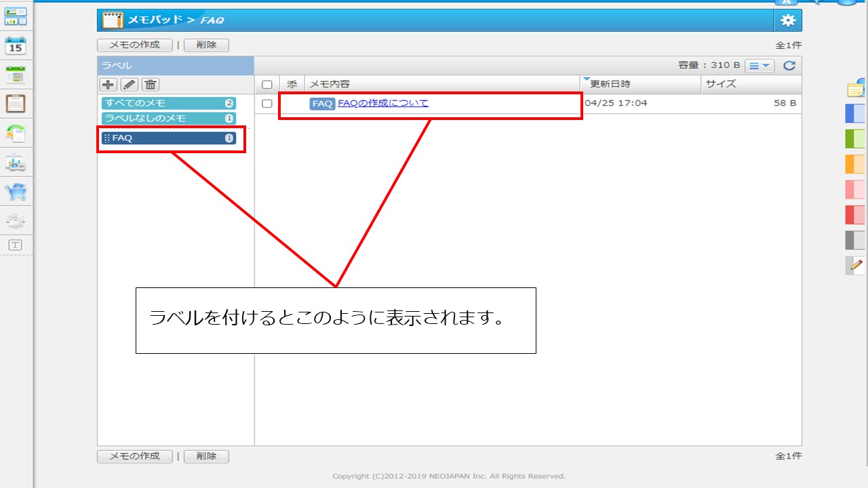This screenshot has height=488, width=868.
Task: Click the 04/25 17:04 update time
Action: pos(616,104)
